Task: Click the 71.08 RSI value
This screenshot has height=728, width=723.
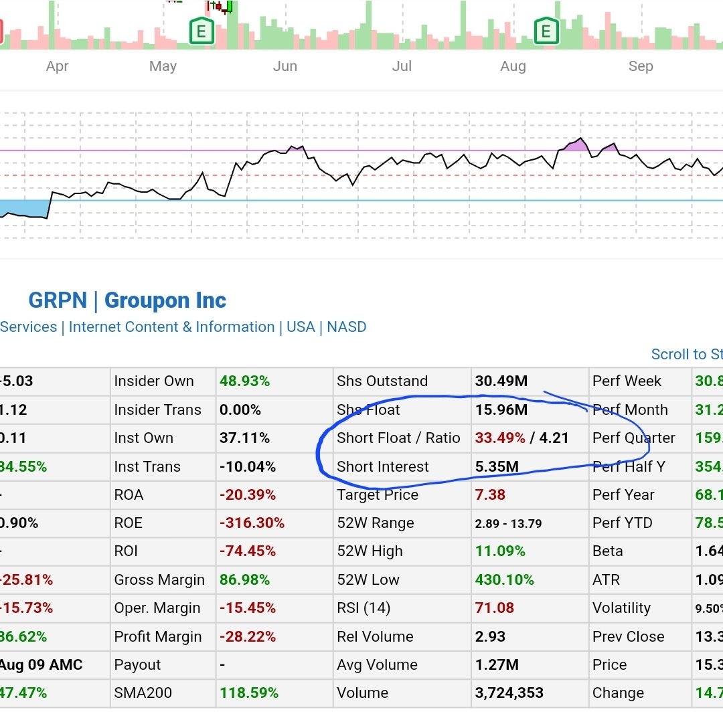Action: coord(495,608)
